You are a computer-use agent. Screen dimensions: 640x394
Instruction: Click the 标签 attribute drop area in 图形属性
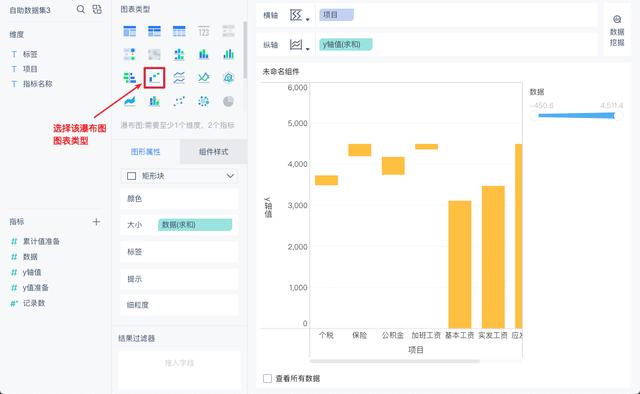pos(179,252)
